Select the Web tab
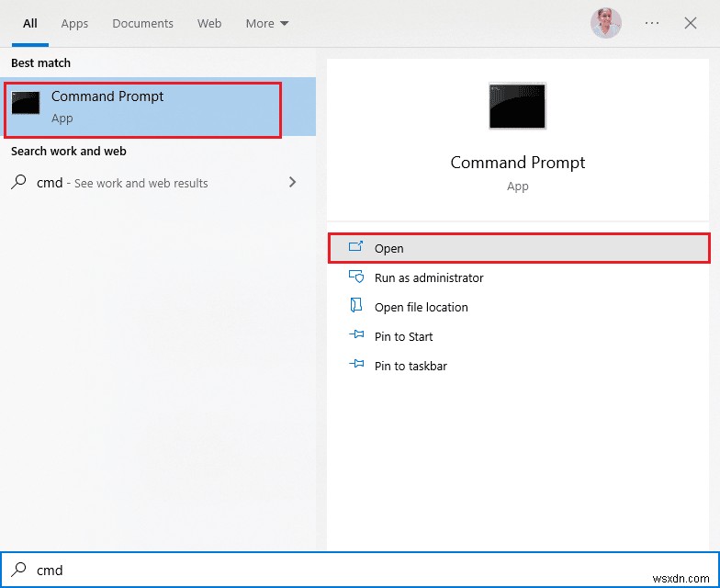This screenshot has height=588, width=720. 209,24
